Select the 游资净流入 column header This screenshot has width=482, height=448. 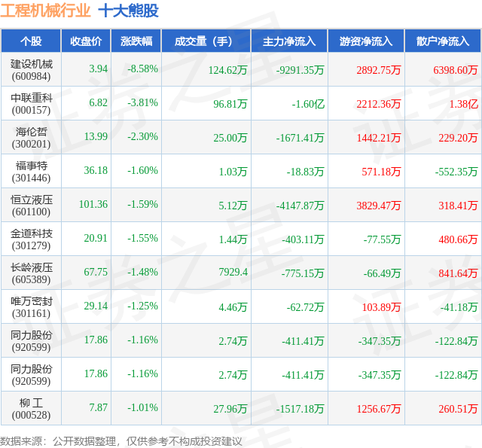click(x=366, y=41)
